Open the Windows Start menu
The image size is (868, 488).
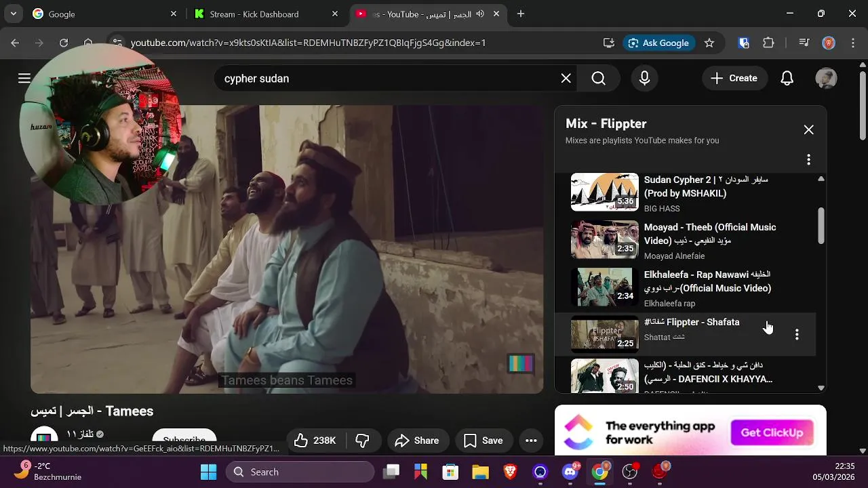(209, 472)
